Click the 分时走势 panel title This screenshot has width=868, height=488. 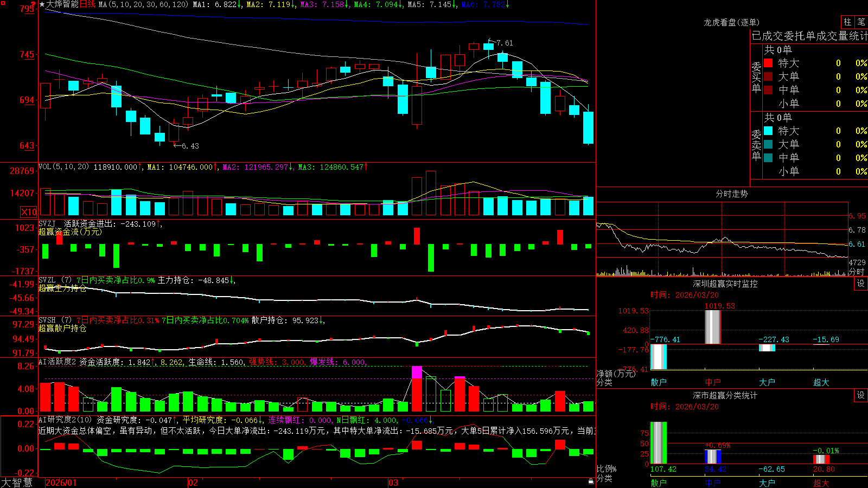click(731, 194)
